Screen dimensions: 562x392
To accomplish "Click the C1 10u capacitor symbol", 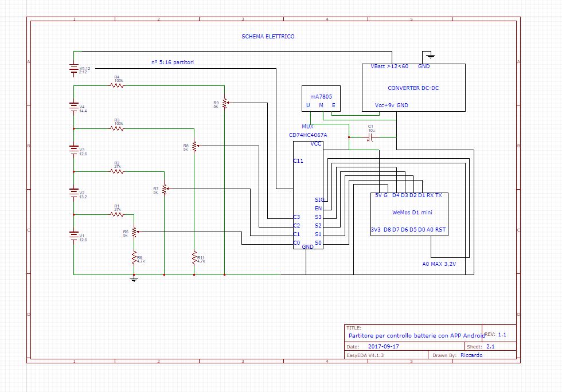I will (x=370, y=137).
